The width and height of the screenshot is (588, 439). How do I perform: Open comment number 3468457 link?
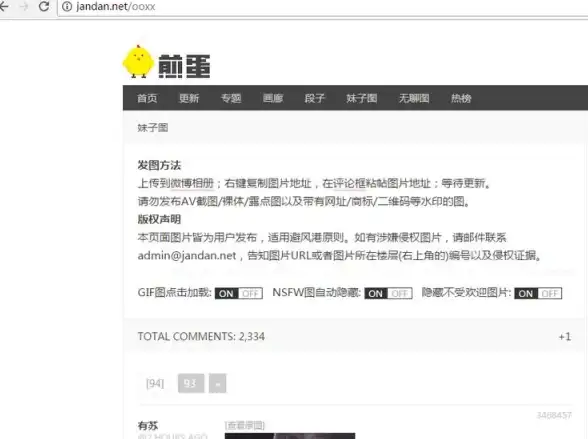[554, 415]
